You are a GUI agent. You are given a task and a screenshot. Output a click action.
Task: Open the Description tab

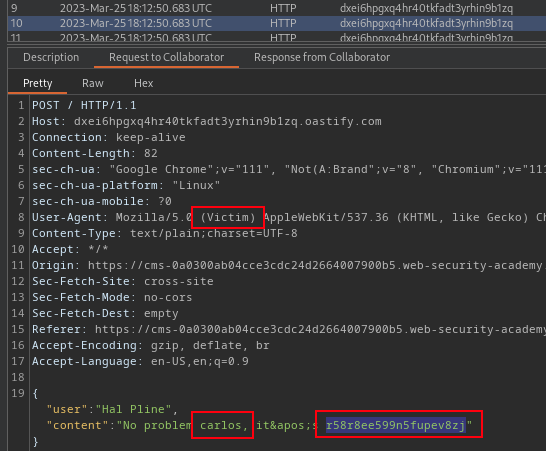coord(51,57)
